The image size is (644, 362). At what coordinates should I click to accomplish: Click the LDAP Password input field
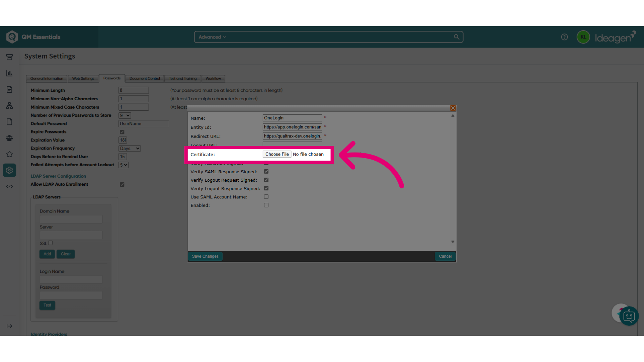point(71,295)
